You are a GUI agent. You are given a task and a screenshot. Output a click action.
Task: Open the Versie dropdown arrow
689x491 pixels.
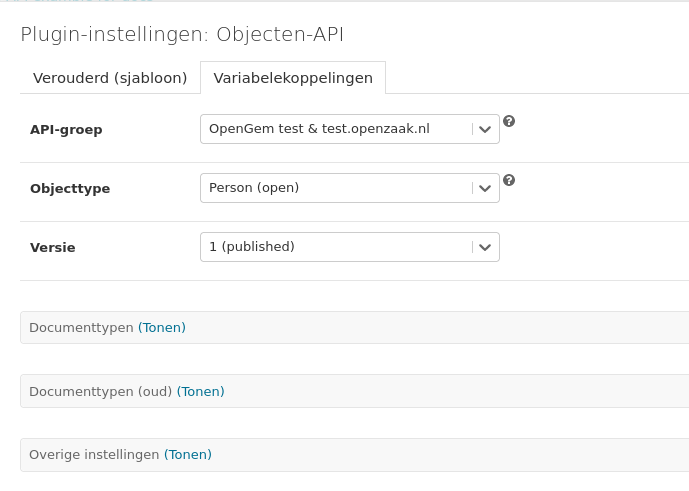pos(485,247)
